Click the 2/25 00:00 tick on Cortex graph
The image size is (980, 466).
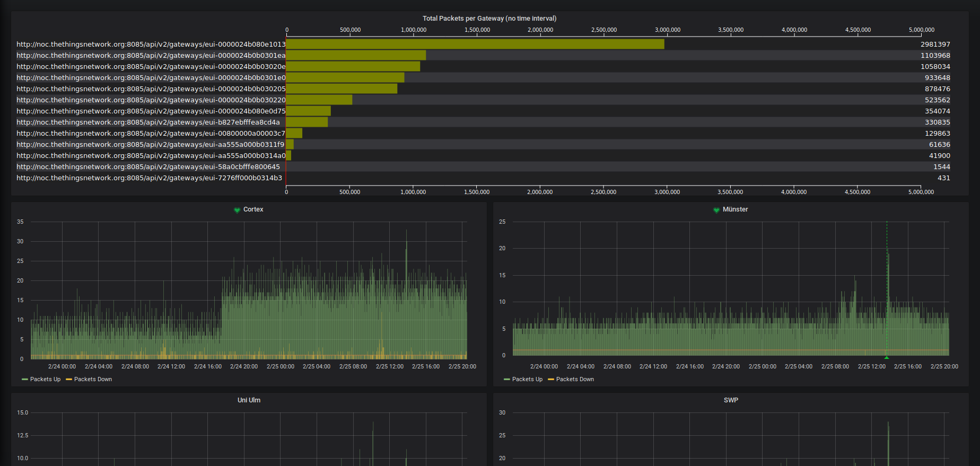click(281, 366)
